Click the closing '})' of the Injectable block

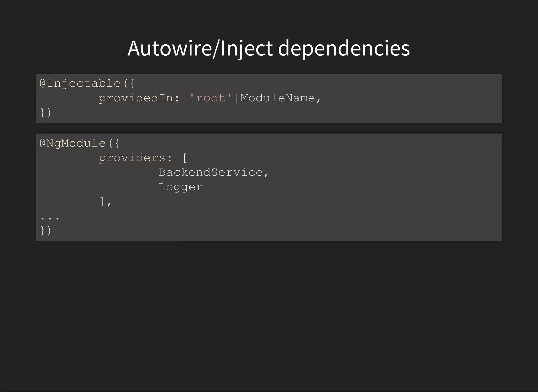pyautogui.click(x=46, y=113)
